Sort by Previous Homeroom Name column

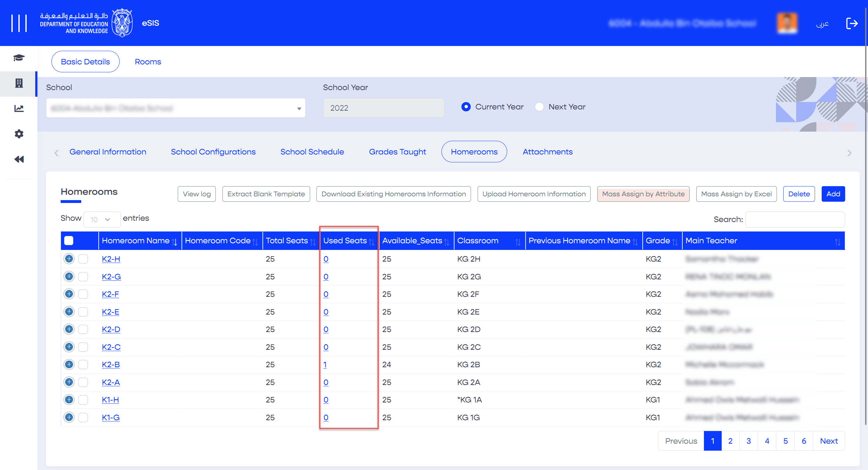click(x=584, y=241)
